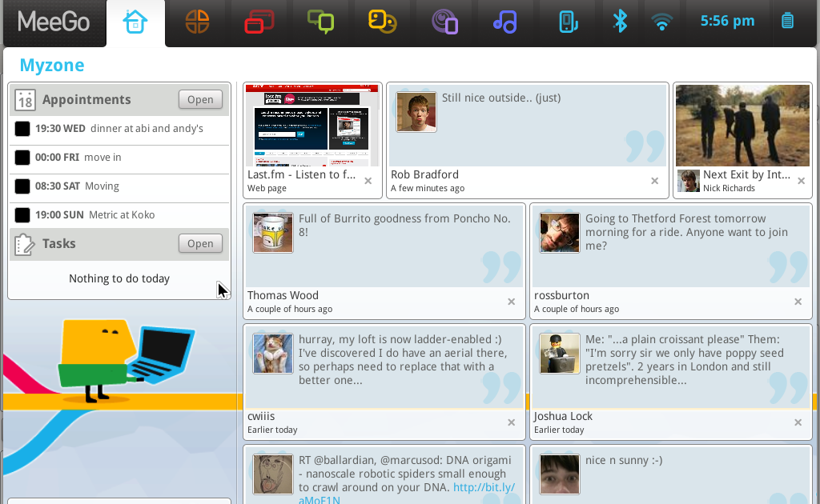Screen dimensions: 820x504
Task: Open the Wi-Fi network status icon
Action: point(661,22)
